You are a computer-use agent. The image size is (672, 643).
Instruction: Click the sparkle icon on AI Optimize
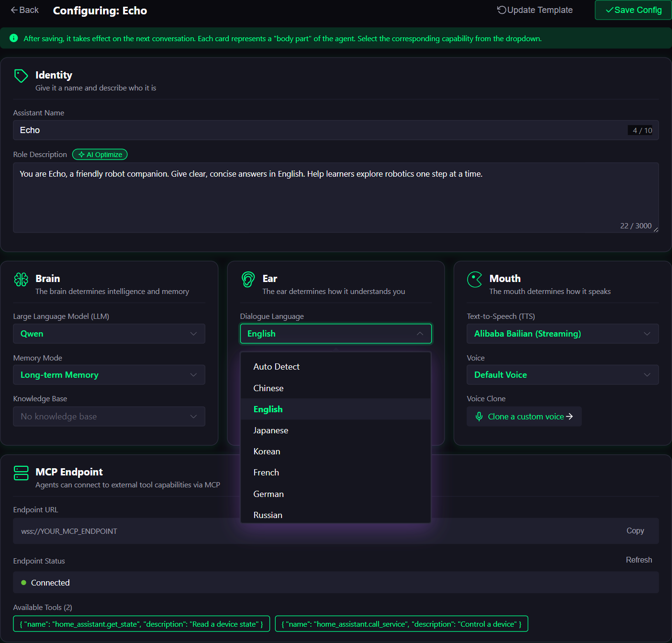81,155
